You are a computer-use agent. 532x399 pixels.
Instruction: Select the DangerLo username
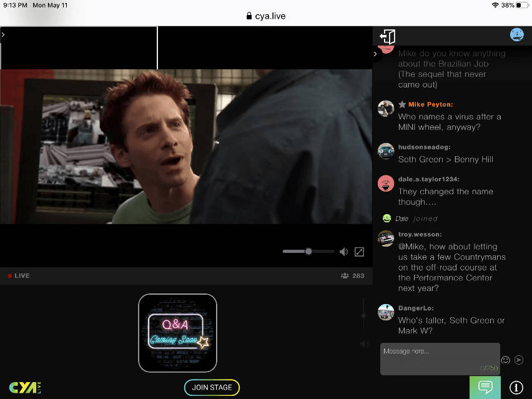click(416, 308)
